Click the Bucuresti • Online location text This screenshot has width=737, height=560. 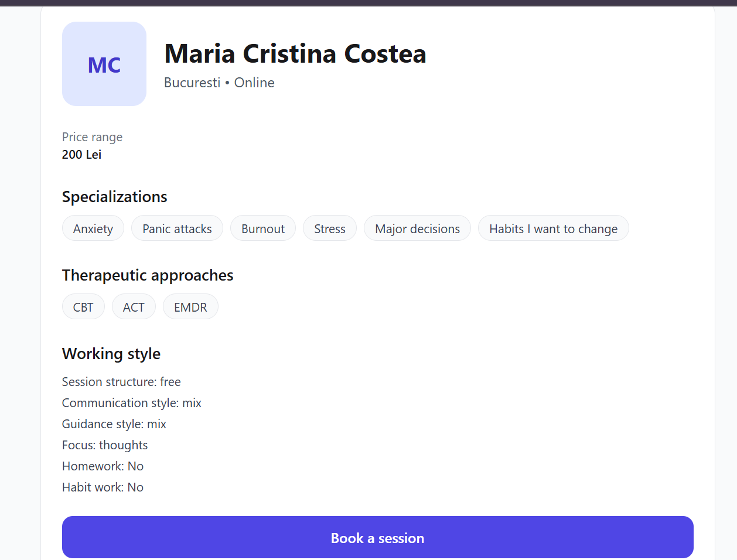[219, 83]
